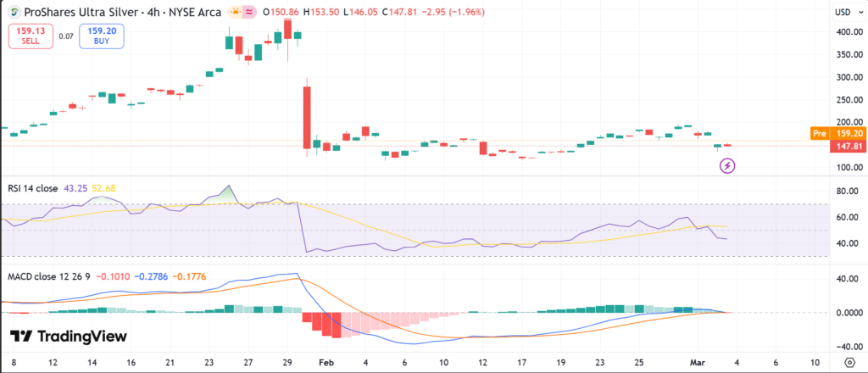Click date label 19 on time axis
Image resolution: width=868 pixels, height=373 pixels.
(x=561, y=363)
